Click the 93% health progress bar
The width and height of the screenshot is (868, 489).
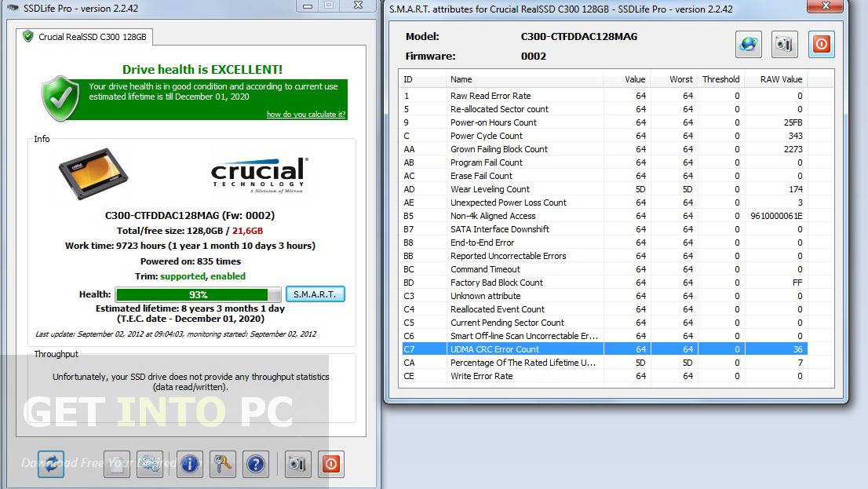tap(198, 294)
